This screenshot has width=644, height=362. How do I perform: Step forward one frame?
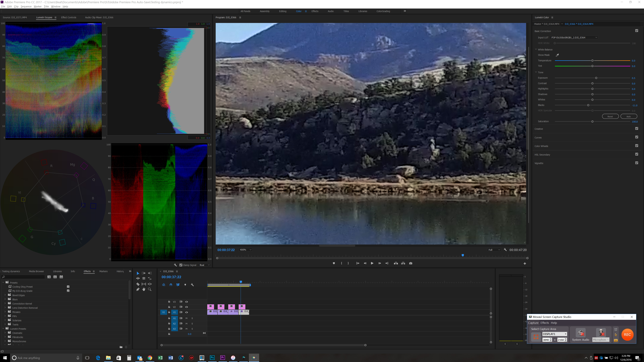tap(380, 263)
